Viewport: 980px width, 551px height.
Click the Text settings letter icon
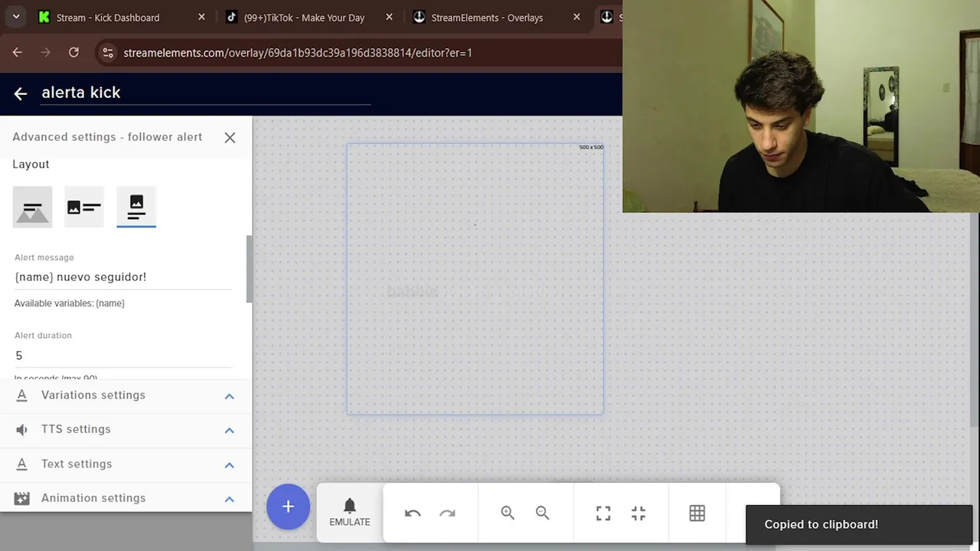(x=21, y=464)
